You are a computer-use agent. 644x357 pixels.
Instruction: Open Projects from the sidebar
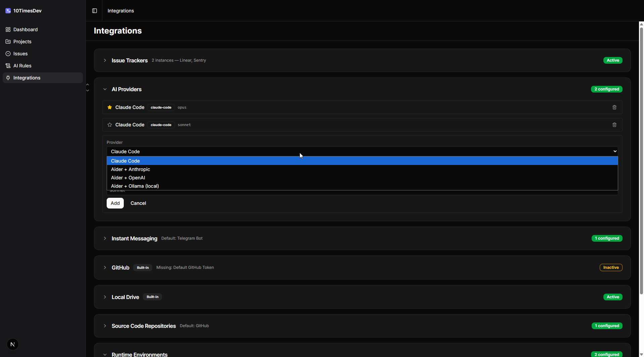coord(22,42)
